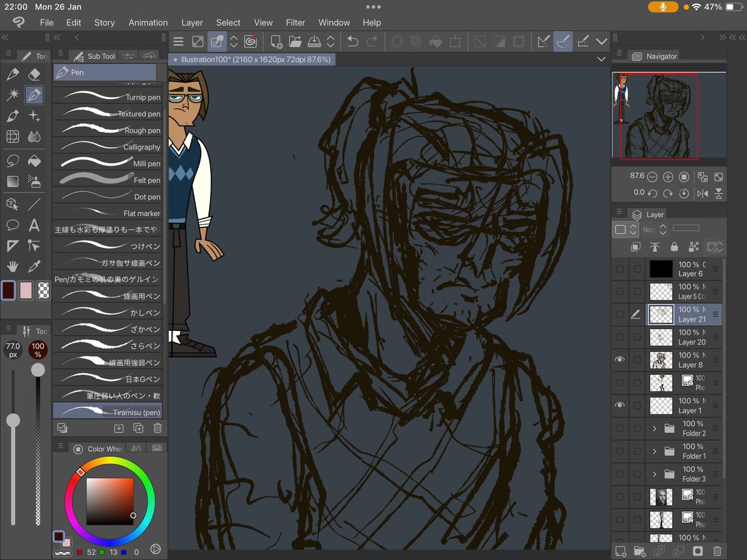Open the Edit menu
The image size is (747, 560).
[x=73, y=22]
